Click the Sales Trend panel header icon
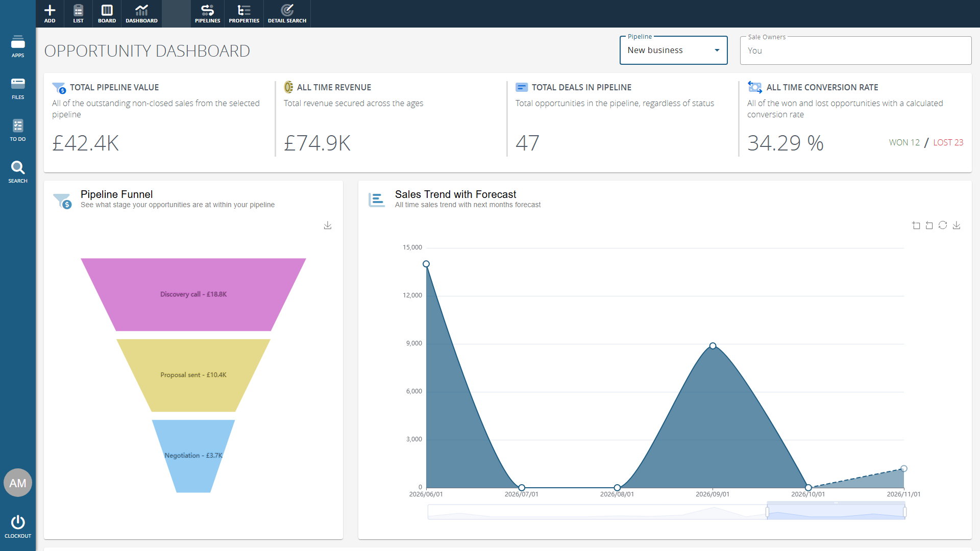Viewport: 980px width, 551px height. [x=377, y=199]
